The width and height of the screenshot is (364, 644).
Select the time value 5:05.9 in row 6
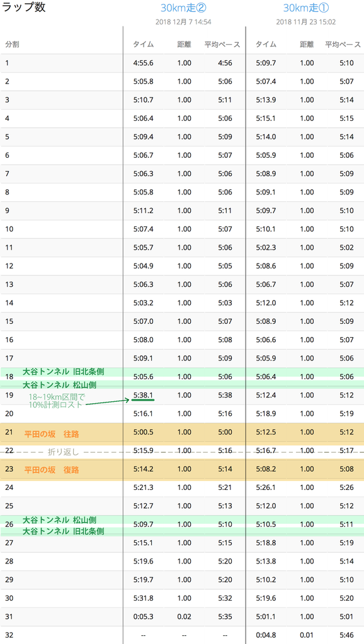coord(266,156)
